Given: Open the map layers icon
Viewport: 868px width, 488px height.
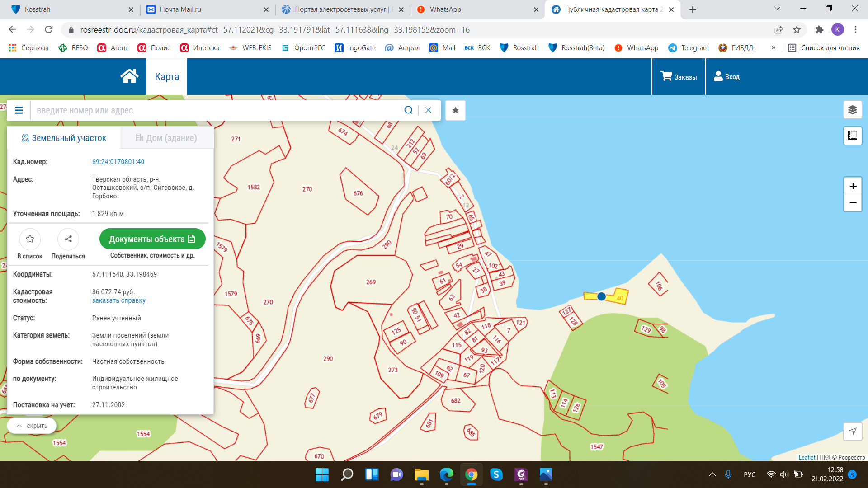Looking at the screenshot, I should click(853, 110).
